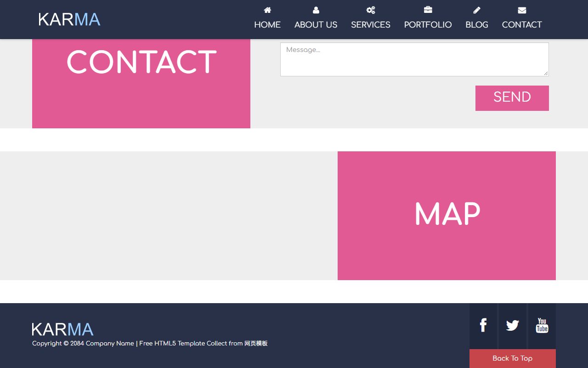Click the 'Copyright © 2084 Company Name' text
The image size is (588, 368).
coord(83,343)
